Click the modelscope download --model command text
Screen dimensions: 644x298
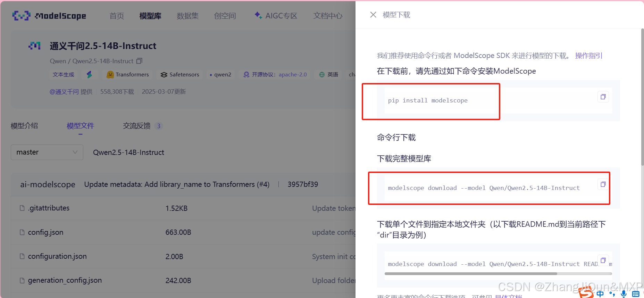point(484,188)
